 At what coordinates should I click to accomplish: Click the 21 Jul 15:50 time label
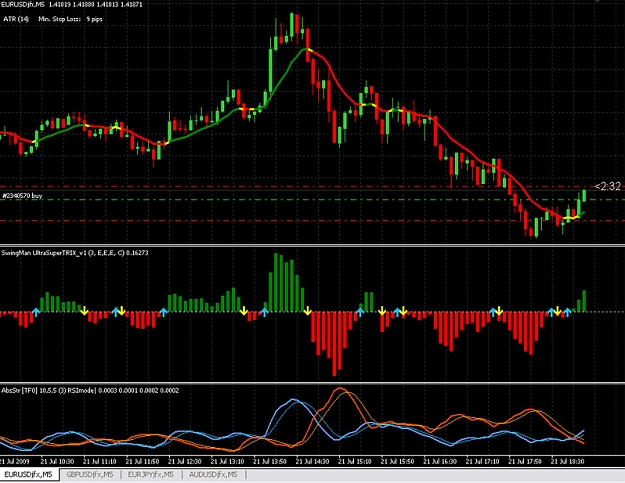click(397, 461)
